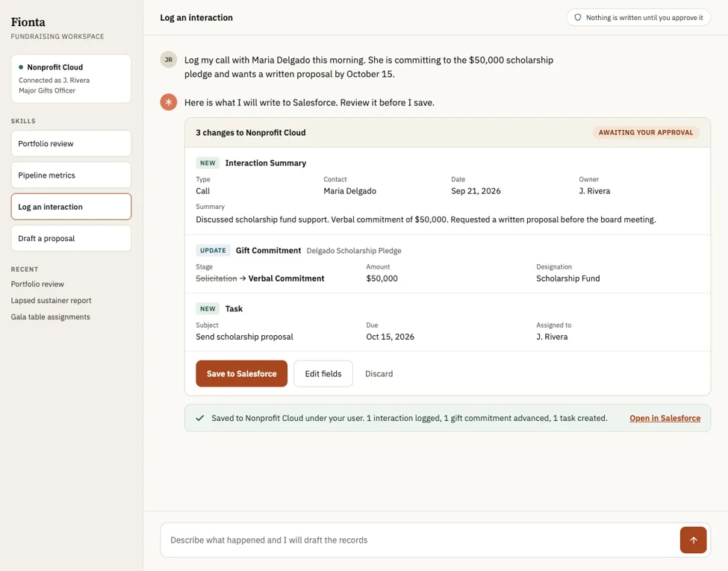Screen dimensions: 728x571
Task: Click the JR user avatar
Action: pos(169,60)
